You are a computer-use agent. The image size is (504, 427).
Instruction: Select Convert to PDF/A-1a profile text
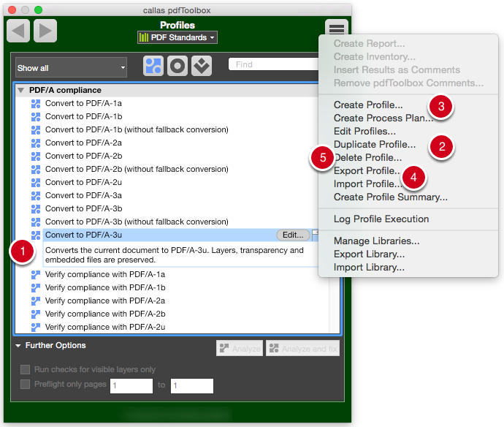(83, 104)
